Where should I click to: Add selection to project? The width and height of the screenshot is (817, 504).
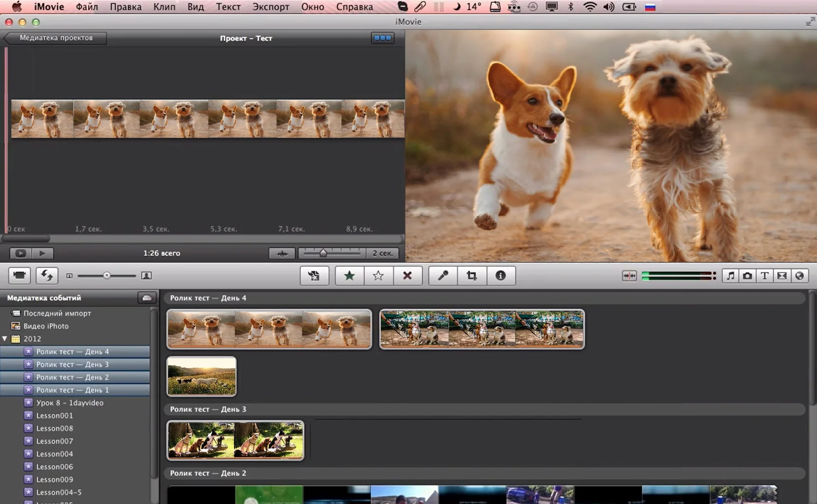314,276
